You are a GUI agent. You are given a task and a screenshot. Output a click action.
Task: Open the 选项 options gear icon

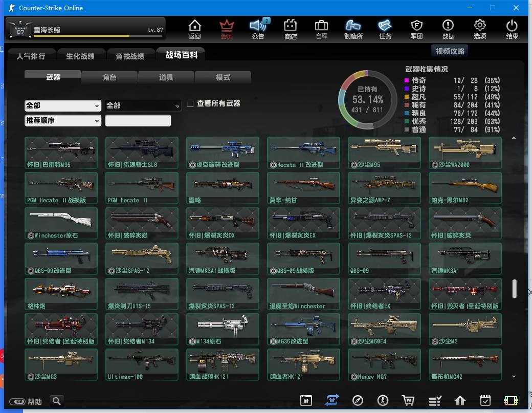click(480, 29)
